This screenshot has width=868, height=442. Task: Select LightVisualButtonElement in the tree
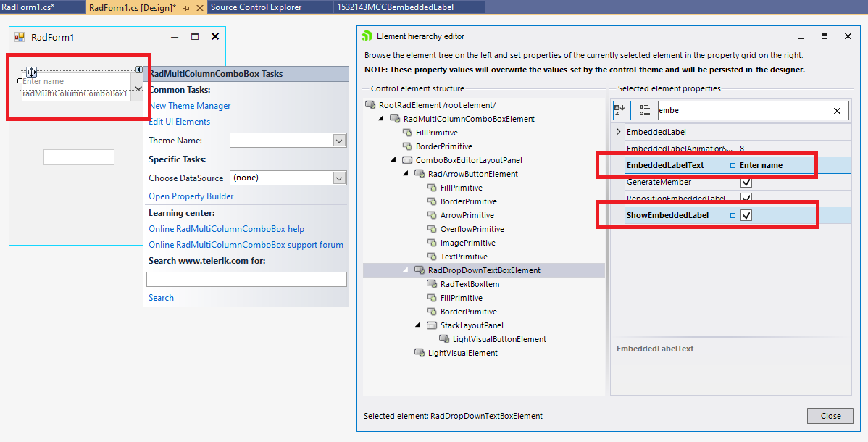(x=499, y=340)
